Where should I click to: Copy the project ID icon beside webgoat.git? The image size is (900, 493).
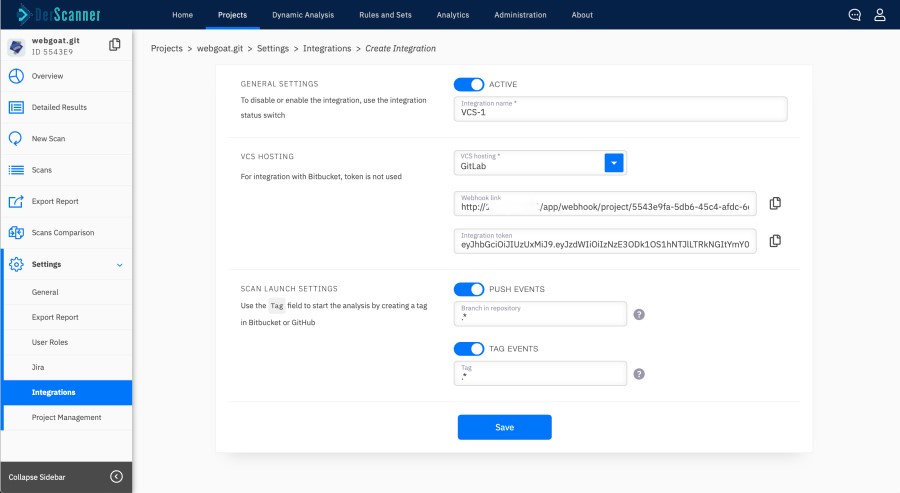coord(115,45)
